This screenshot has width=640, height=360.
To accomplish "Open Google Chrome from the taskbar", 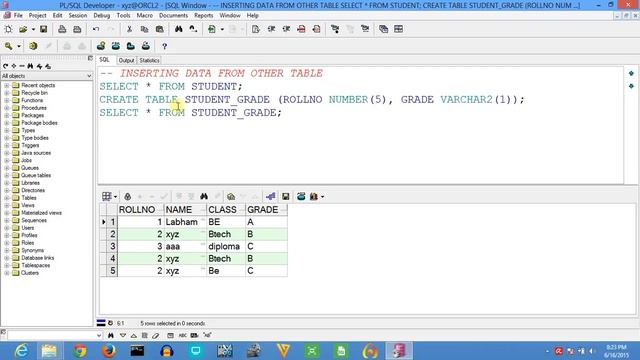I will 80,351.
